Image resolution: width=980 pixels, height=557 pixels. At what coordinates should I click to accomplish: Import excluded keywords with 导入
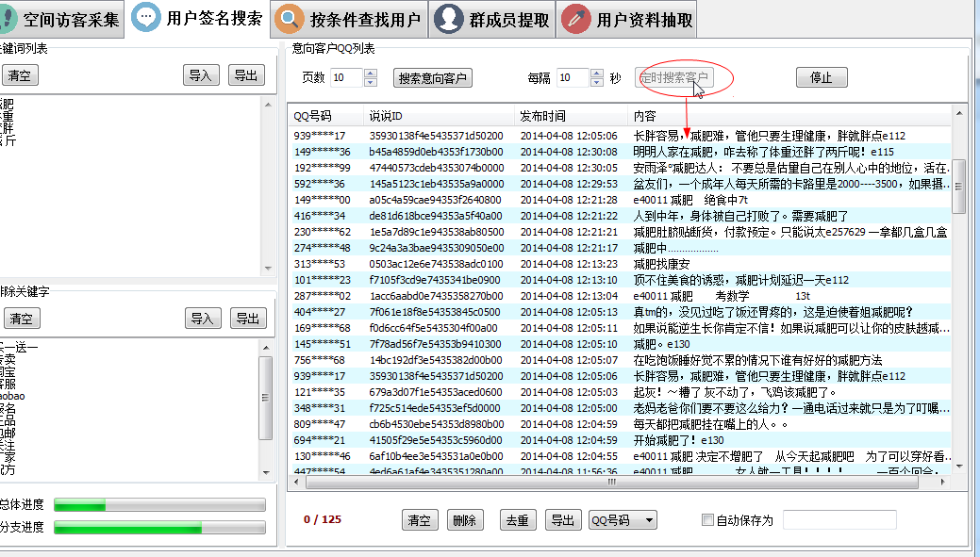[x=203, y=319]
